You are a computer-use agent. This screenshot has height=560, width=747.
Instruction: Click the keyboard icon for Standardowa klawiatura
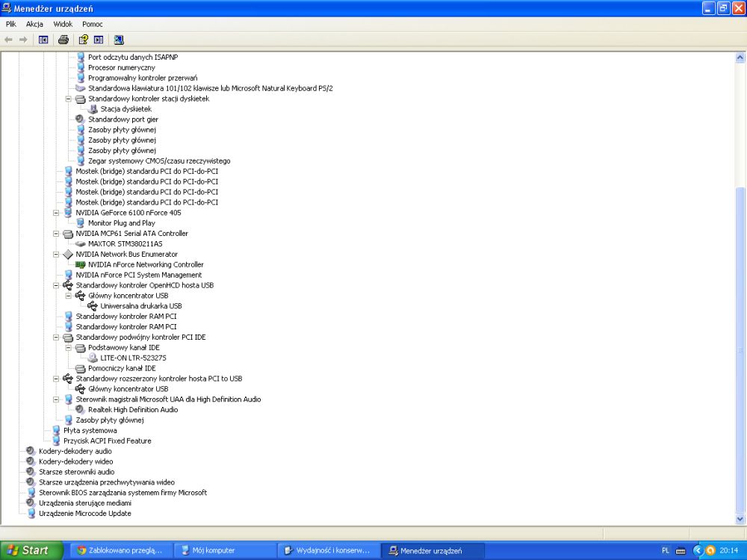[80, 89]
